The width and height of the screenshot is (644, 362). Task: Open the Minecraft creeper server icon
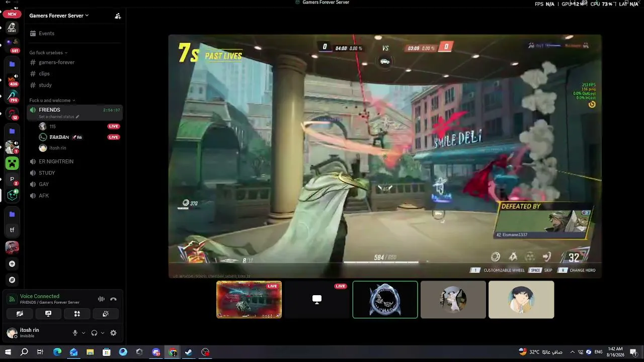tap(12, 163)
